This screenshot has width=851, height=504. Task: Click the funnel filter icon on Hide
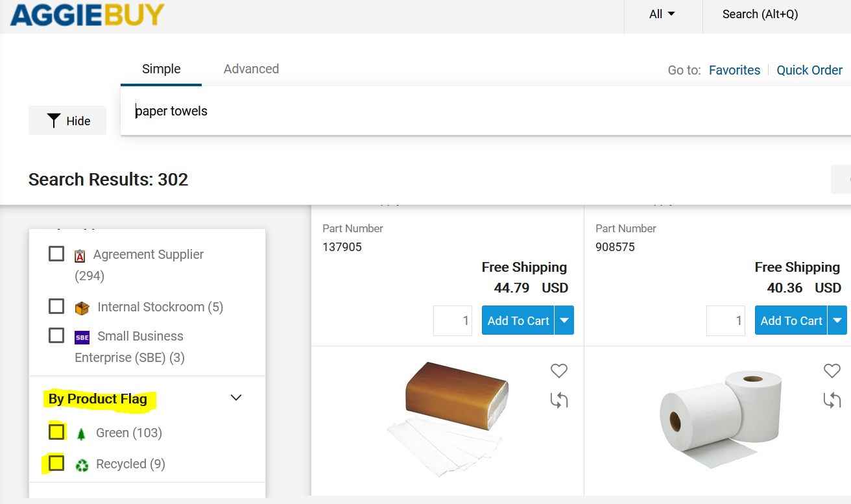tap(54, 121)
